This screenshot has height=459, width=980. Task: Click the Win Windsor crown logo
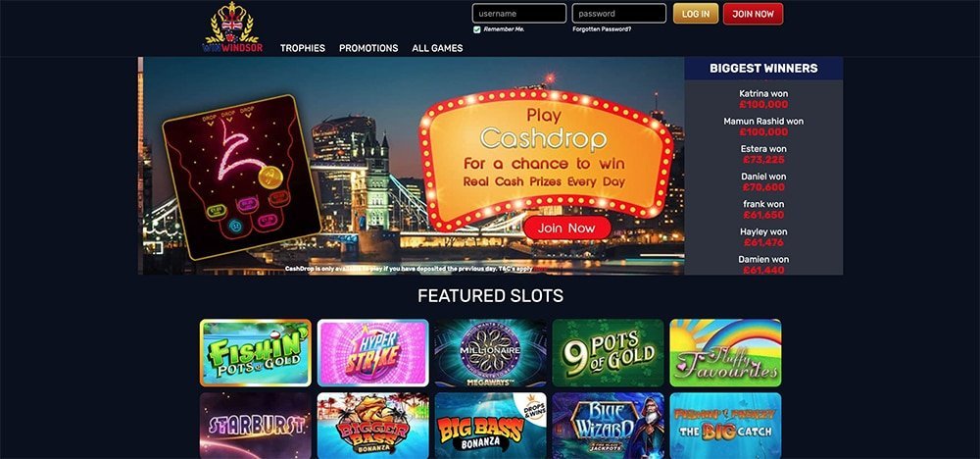pyautogui.click(x=232, y=27)
